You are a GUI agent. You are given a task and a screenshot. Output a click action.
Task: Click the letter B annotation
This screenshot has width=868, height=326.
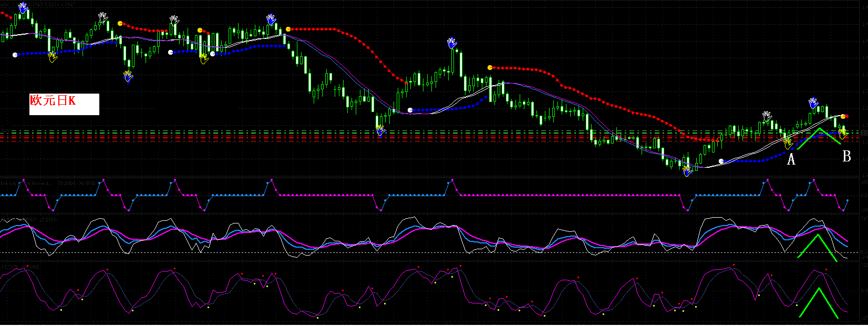coord(846,156)
